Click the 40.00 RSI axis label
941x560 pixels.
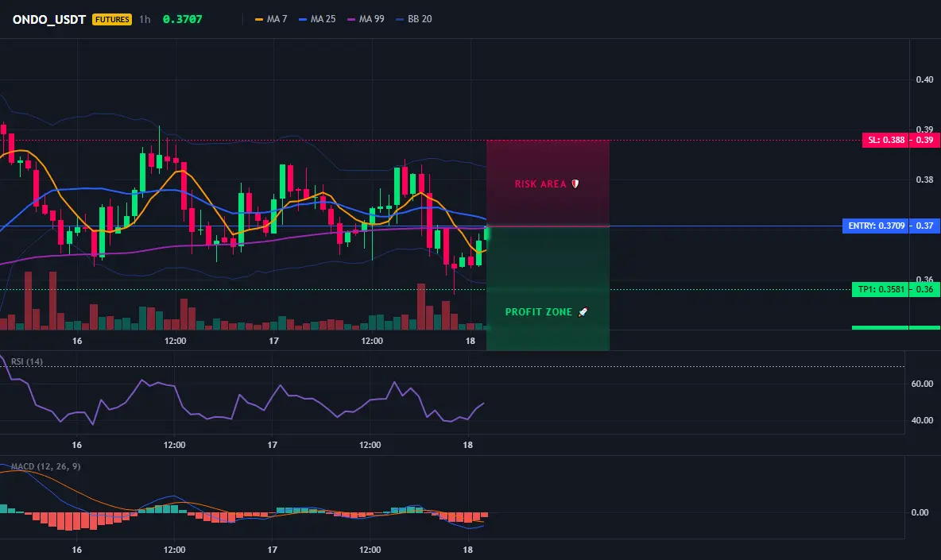click(922, 420)
